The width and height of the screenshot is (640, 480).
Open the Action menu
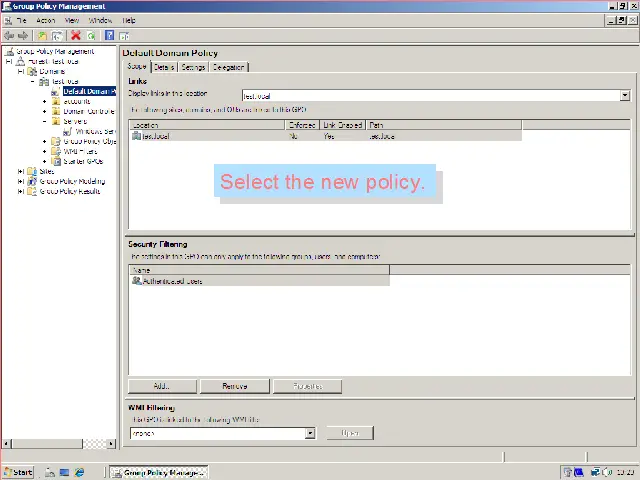point(45,20)
